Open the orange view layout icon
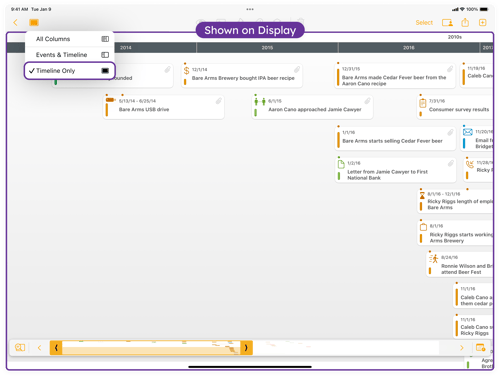Screen dimensions: 500x377 tap(34, 22)
